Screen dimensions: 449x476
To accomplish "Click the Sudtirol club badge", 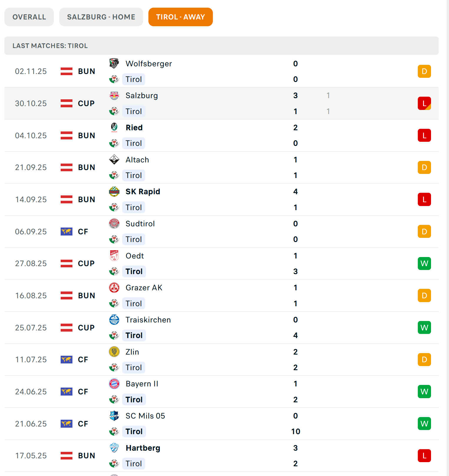I will (114, 224).
